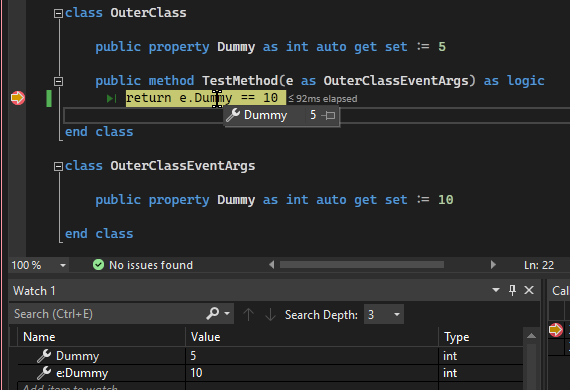570x390 pixels.
Task: Click Dummy name in the data tip
Action: point(265,115)
